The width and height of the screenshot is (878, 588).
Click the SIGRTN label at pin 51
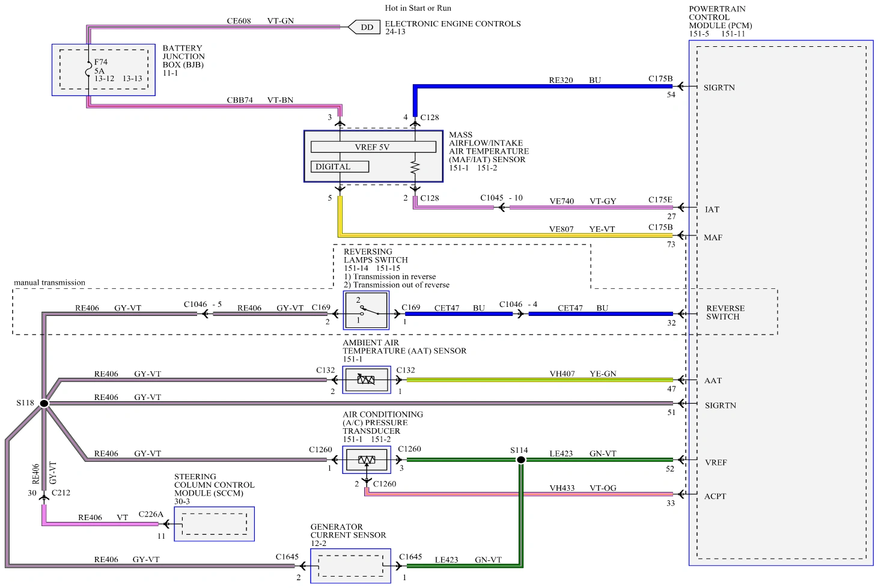[x=721, y=405]
